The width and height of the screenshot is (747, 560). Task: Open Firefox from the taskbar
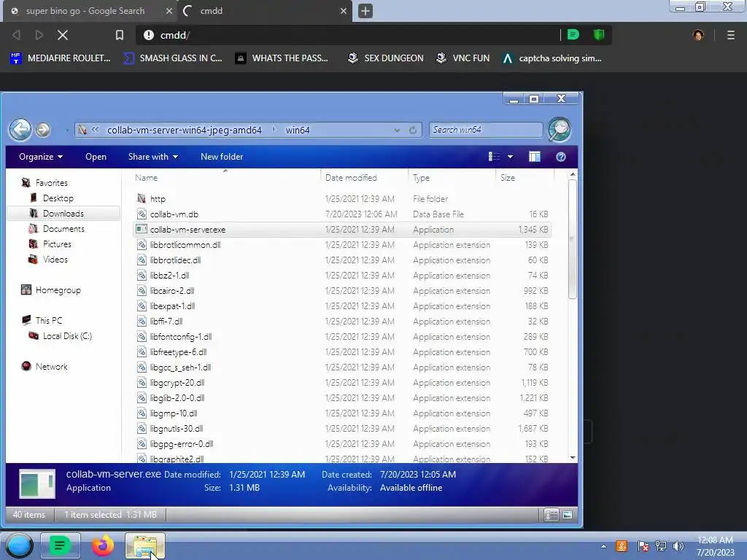pos(102,545)
